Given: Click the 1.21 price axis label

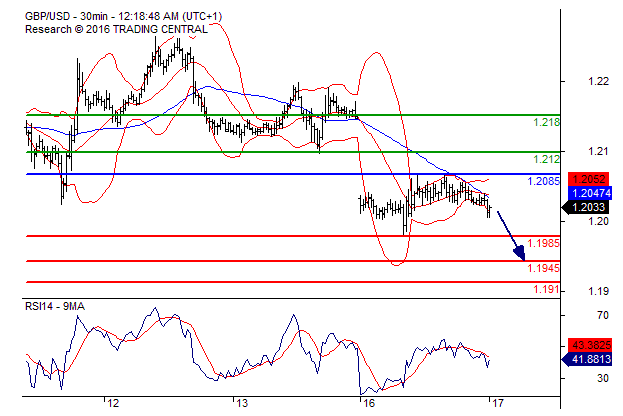Looking at the screenshot, I should (x=598, y=151).
